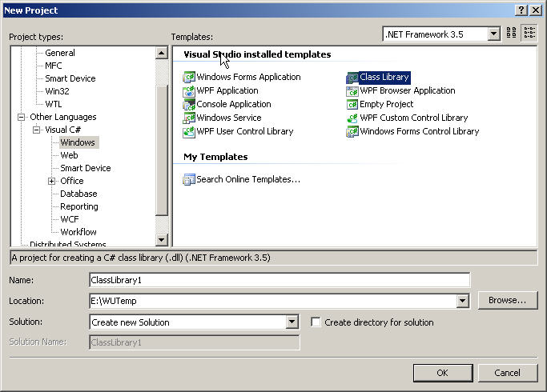The height and width of the screenshot is (392, 547).
Task: Select Other Languages label in tree
Action: pyautogui.click(x=62, y=117)
